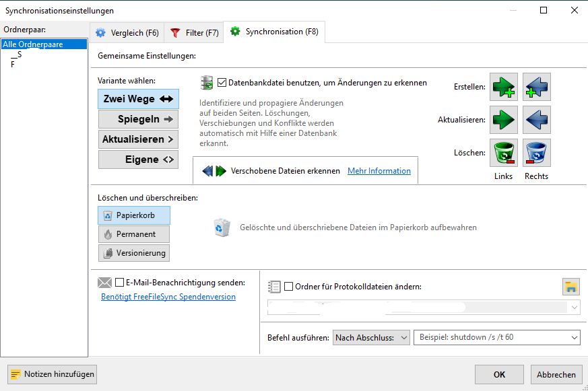
Task: Switch to the Vergleich (F6) tab
Action: (x=127, y=33)
